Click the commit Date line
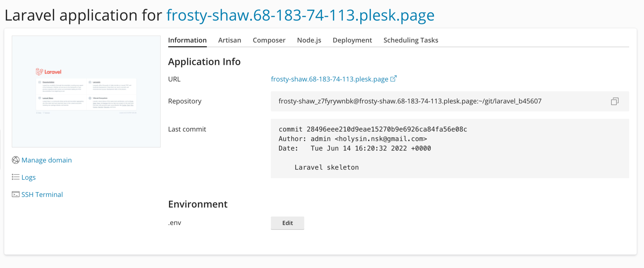644x268 pixels. pos(355,148)
